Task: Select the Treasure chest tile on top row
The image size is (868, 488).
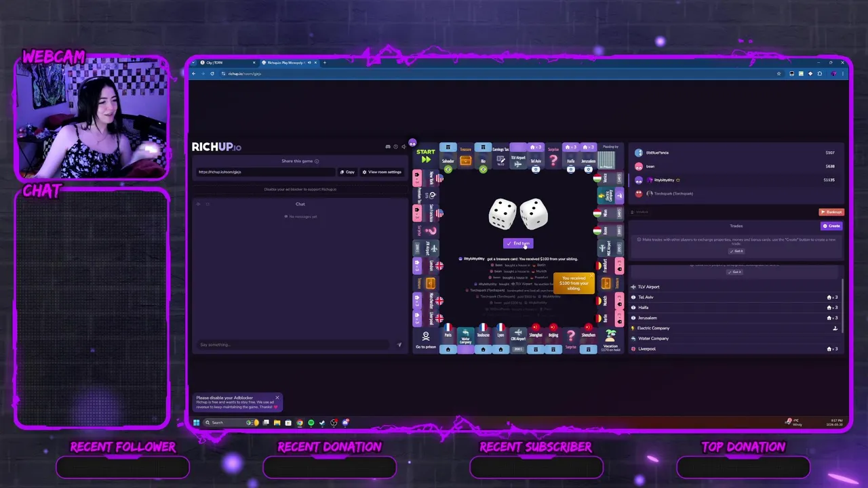Action: click(465, 156)
